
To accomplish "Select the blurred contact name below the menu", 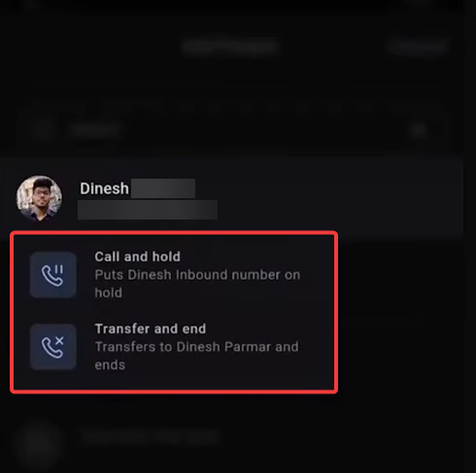I will [x=151, y=436].
